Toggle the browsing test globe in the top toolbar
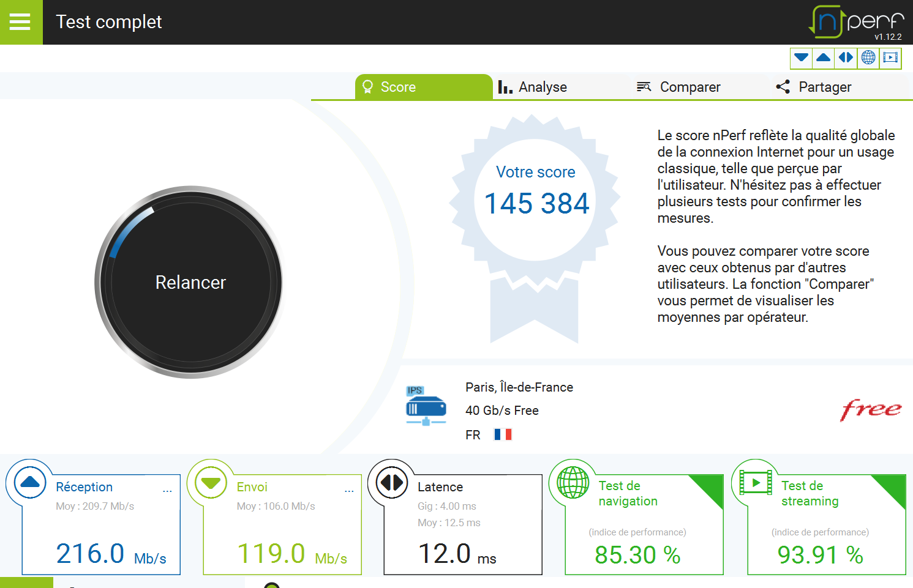 pyautogui.click(x=868, y=58)
